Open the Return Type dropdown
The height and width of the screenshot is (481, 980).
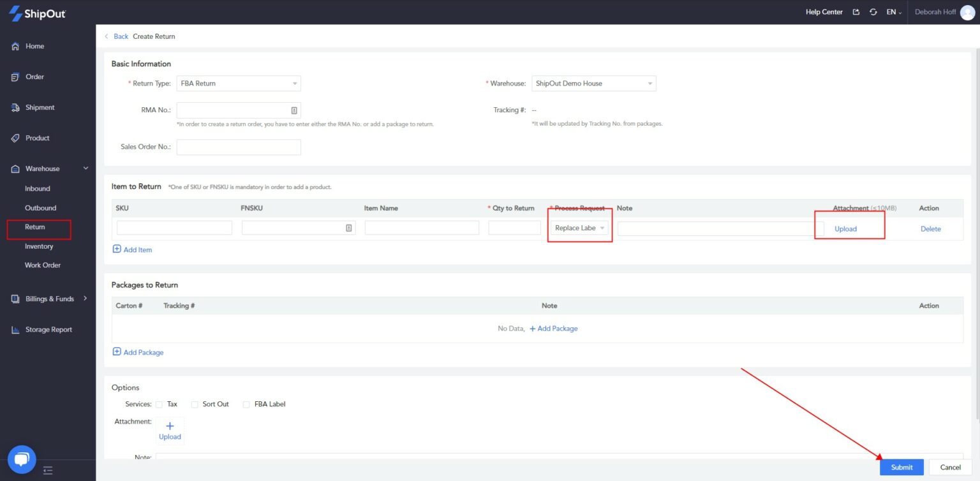pos(238,83)
